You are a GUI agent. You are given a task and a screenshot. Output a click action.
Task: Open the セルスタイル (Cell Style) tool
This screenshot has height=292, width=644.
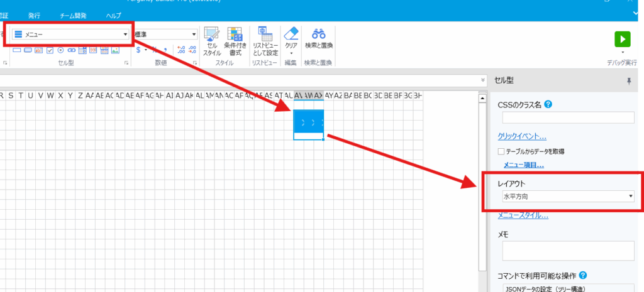coord(212,40)
